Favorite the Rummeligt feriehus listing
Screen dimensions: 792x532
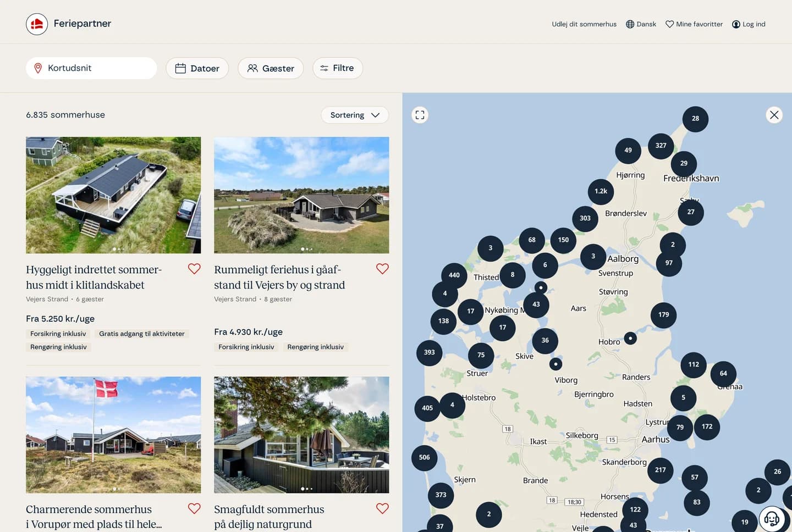pyautogui.click(x=382, y=269)
